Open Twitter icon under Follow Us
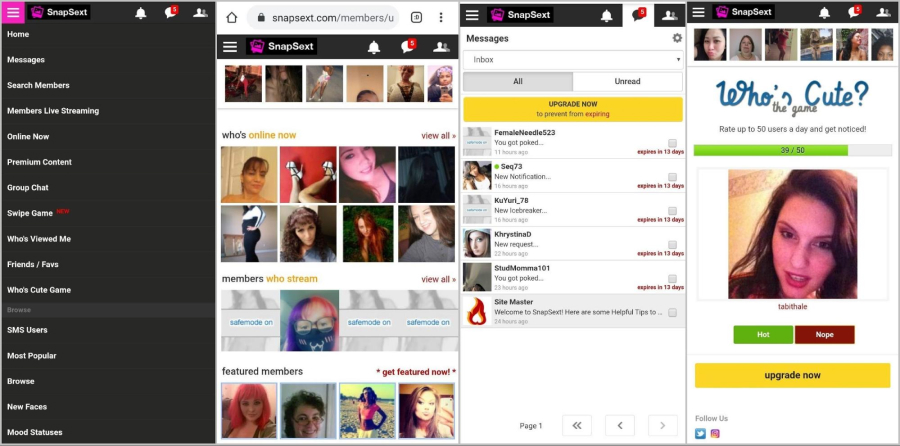The height and width of the screenshot is (446, 900). tap(700, 434)
